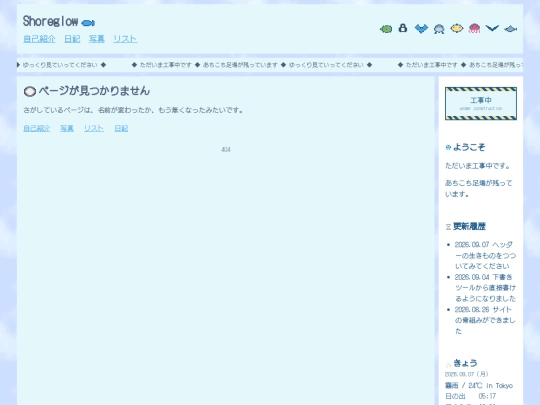Viewport: 540px width, 405px height.
Task: Click the dark blue seagull icon
Action: 492,28
